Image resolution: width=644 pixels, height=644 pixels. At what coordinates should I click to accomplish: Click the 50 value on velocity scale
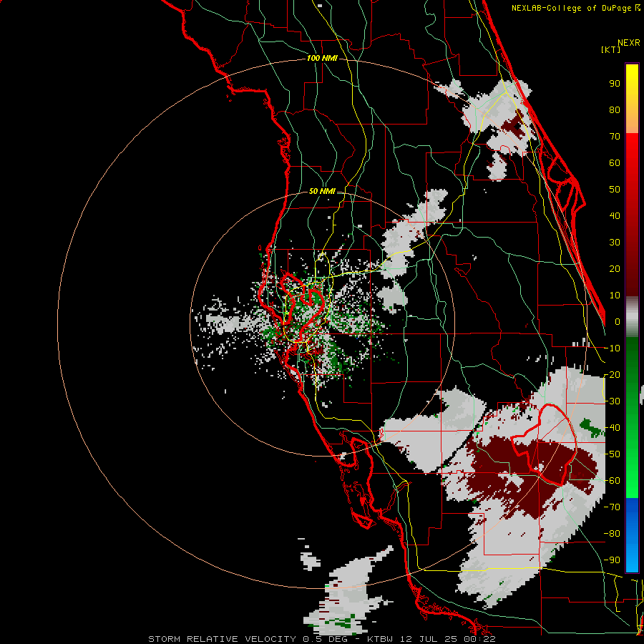click(x=615, y=190)
